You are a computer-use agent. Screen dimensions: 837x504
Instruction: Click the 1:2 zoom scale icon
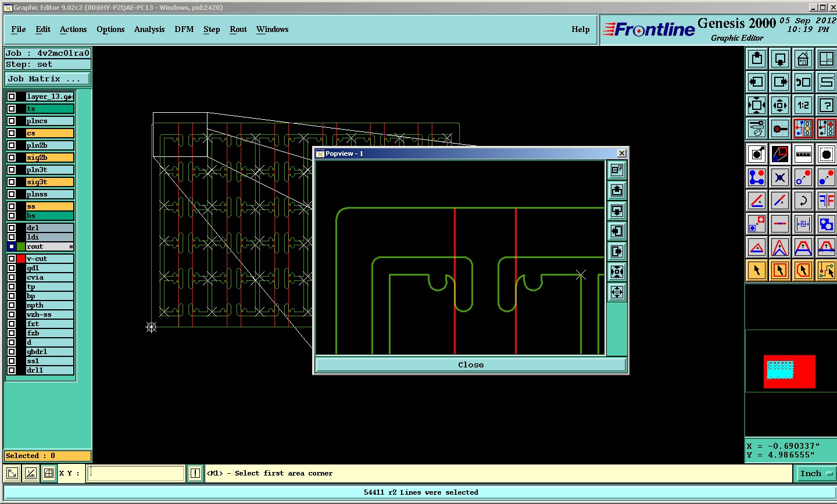[x=803, y=105]
